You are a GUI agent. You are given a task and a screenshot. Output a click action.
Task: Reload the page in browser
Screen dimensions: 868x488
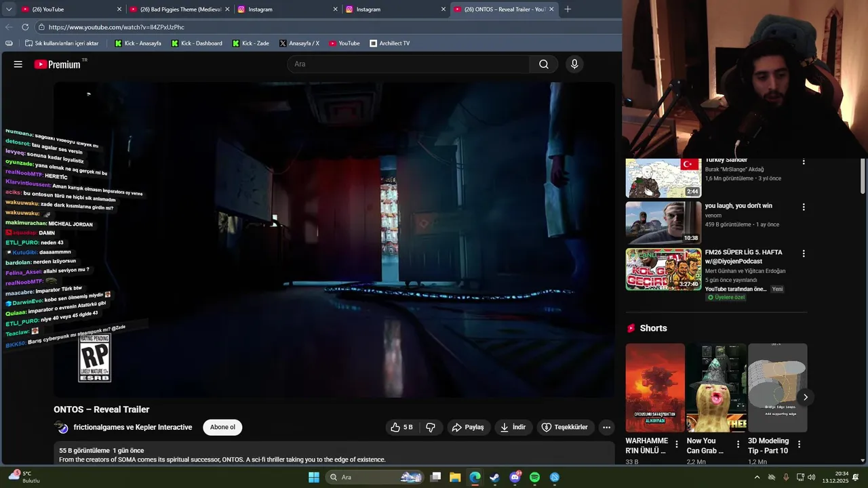point(25,27)
